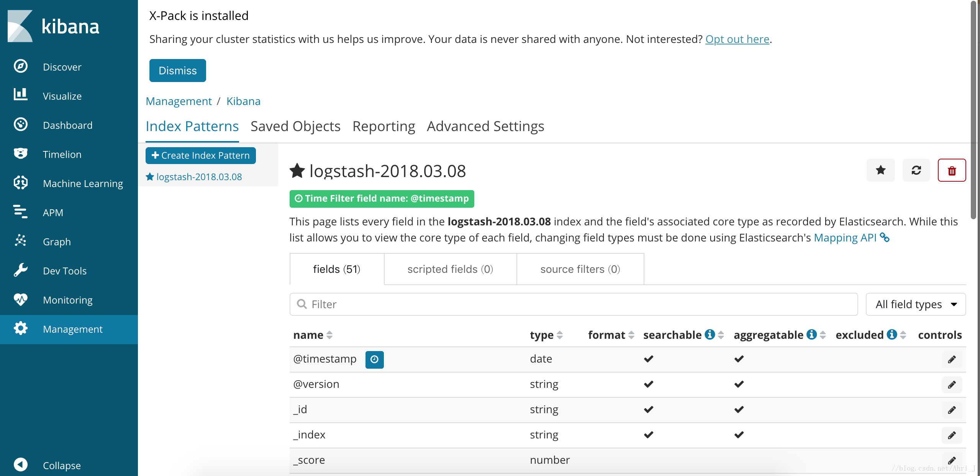The height and width of the screenshot is (476, 980).
Task: Sort by name column
Action: pyautogui.click(x=329, y=335)
